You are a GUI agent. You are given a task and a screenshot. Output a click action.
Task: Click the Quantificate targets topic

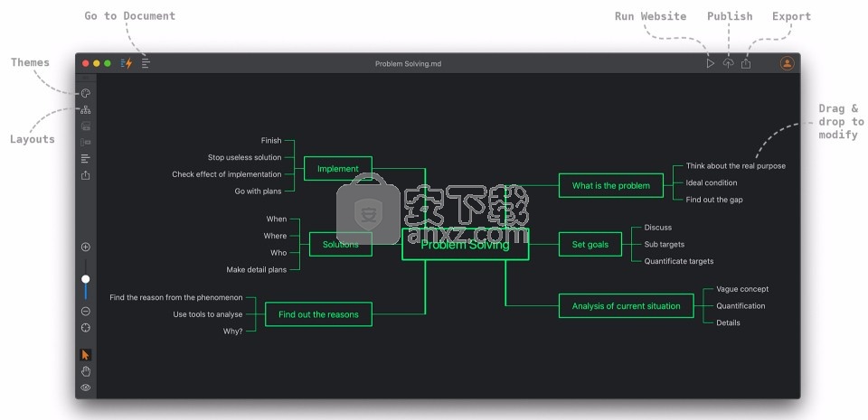[x=679, y=261]
